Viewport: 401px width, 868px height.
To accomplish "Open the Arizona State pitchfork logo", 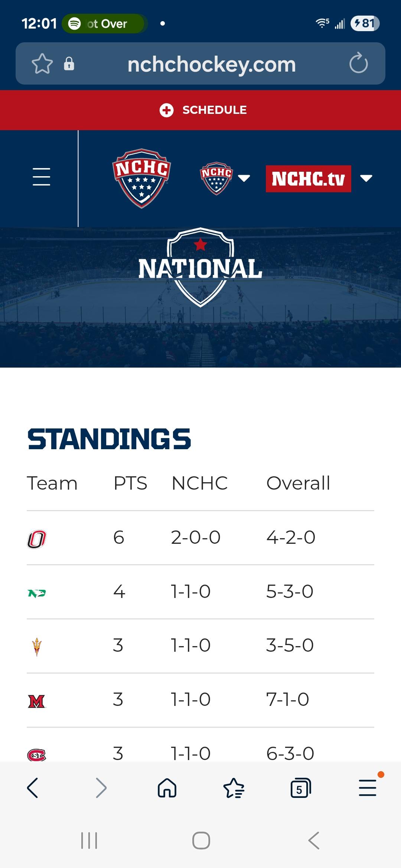I will (x=37, y=647).
